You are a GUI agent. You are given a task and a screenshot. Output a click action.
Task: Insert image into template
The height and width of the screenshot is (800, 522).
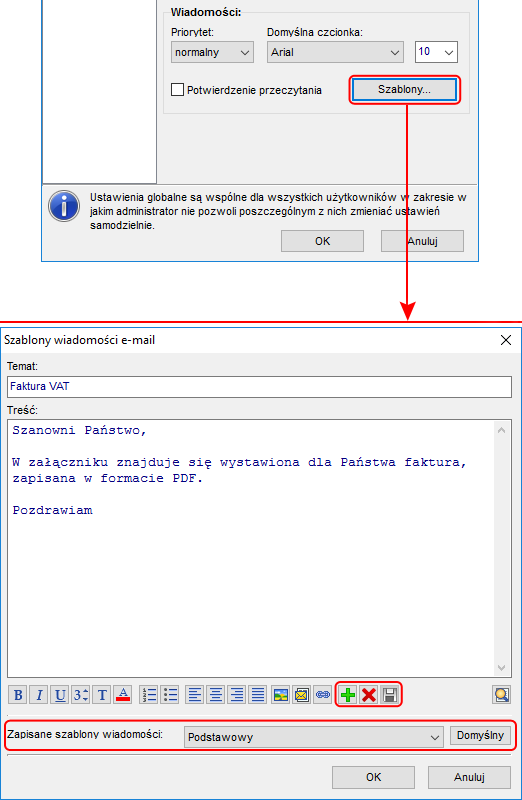coord(281,695)
